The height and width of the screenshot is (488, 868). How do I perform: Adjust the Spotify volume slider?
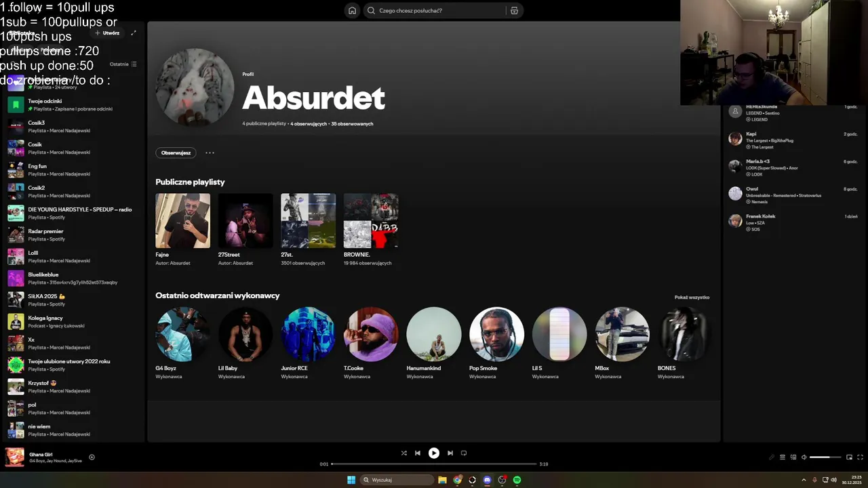pos(825,457)
